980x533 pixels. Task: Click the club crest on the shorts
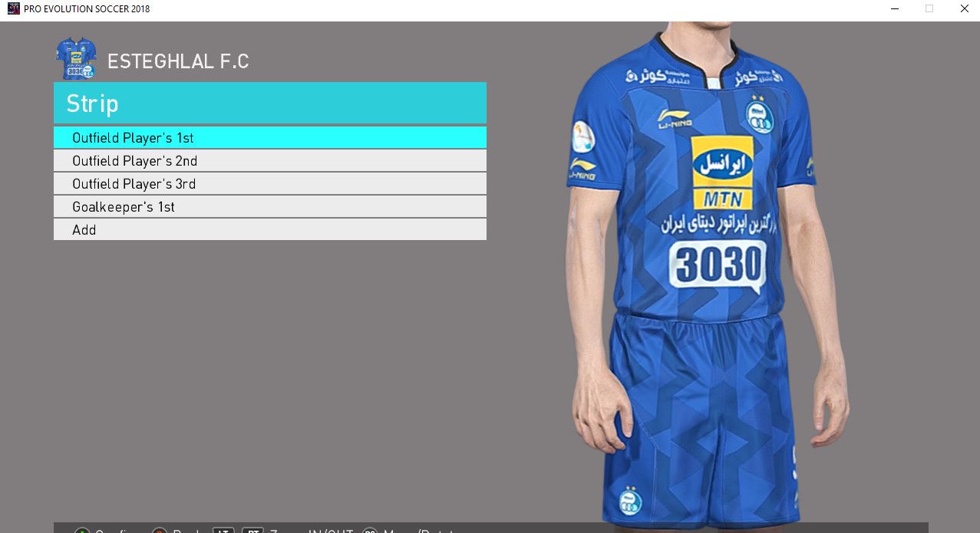click(x=630, y=501)
